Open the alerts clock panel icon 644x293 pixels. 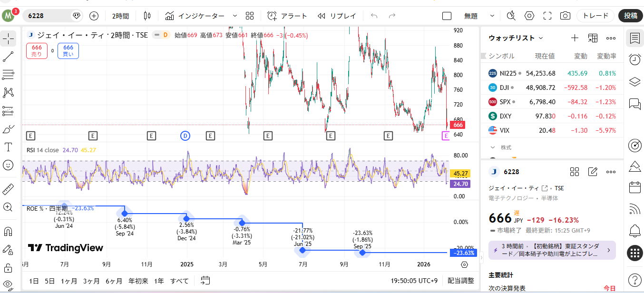click(x=634, y=59)
